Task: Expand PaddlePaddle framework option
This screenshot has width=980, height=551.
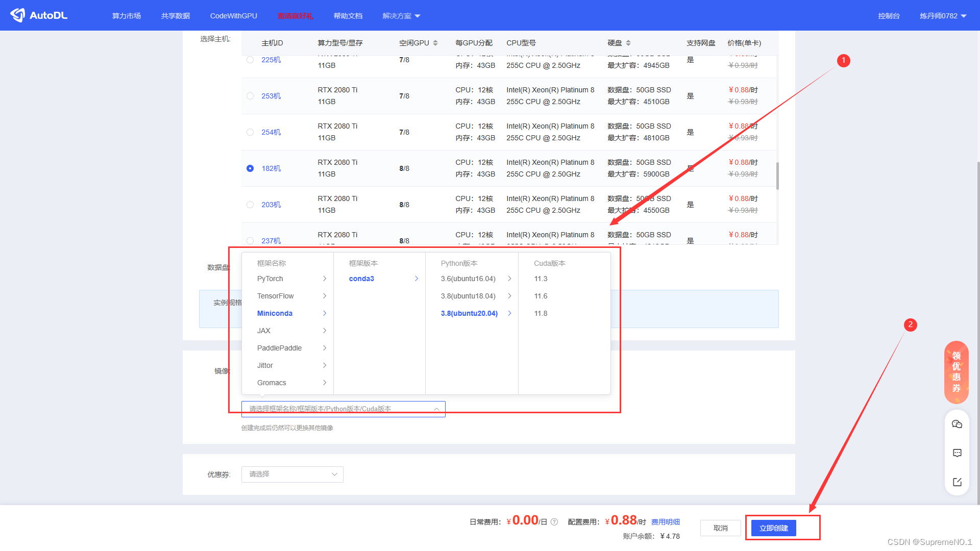Action: [x=287, y=348]
